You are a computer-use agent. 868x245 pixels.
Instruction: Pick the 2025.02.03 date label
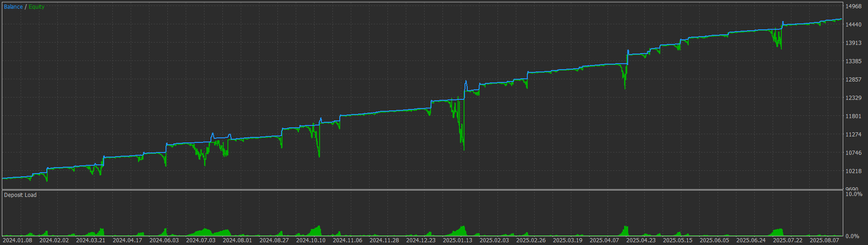(494, 240)
